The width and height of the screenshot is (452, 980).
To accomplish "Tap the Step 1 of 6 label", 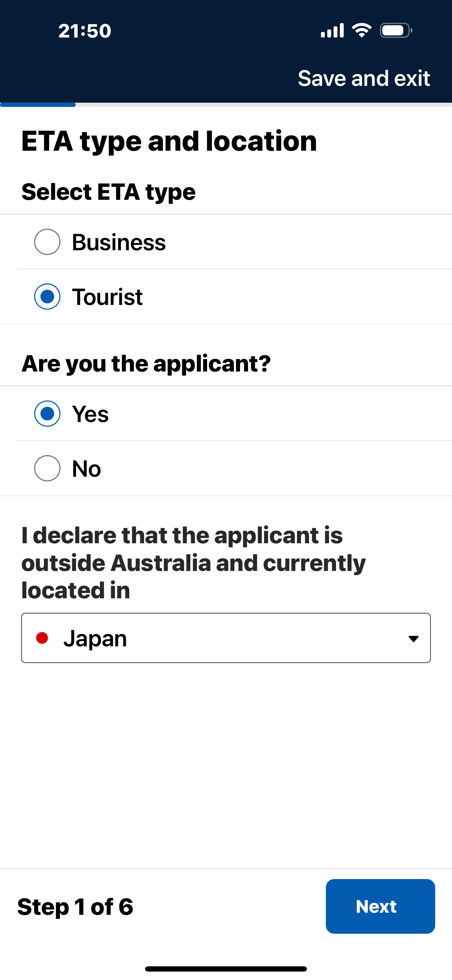I will click(75, 907).
